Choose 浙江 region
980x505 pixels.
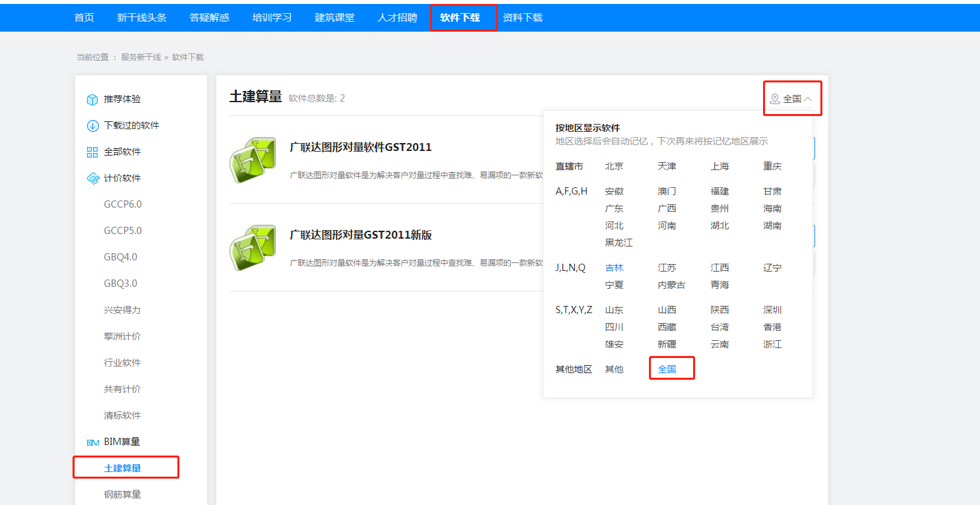point(772,344)
